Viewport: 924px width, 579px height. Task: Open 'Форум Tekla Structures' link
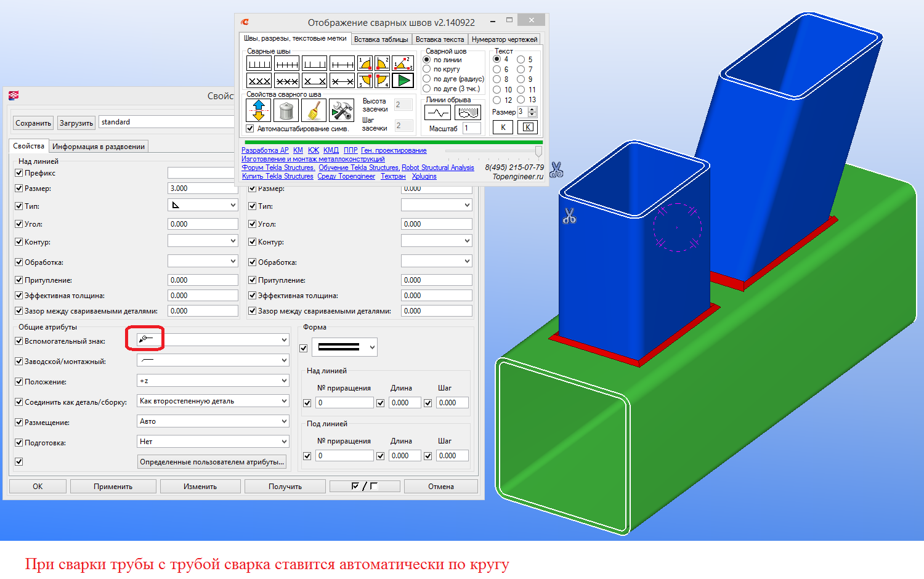[x=278, y=168]
